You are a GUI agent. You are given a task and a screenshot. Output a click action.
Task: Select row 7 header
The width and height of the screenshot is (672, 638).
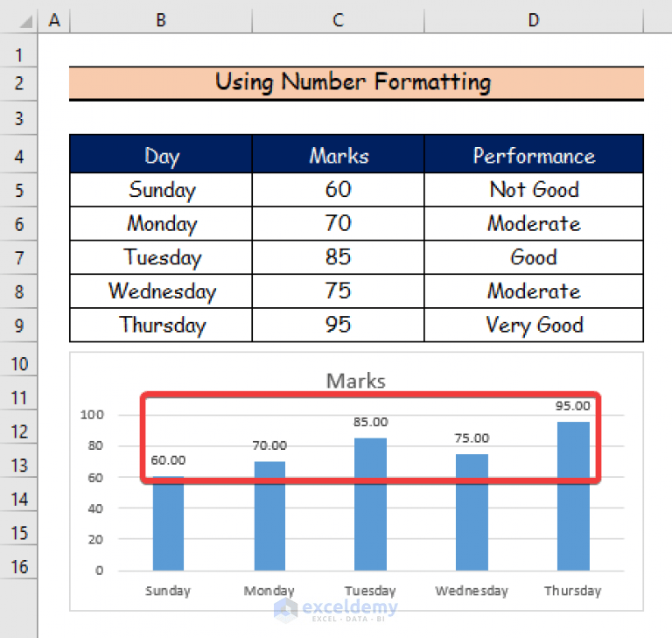pyautogui.click(x=18, y=257)
